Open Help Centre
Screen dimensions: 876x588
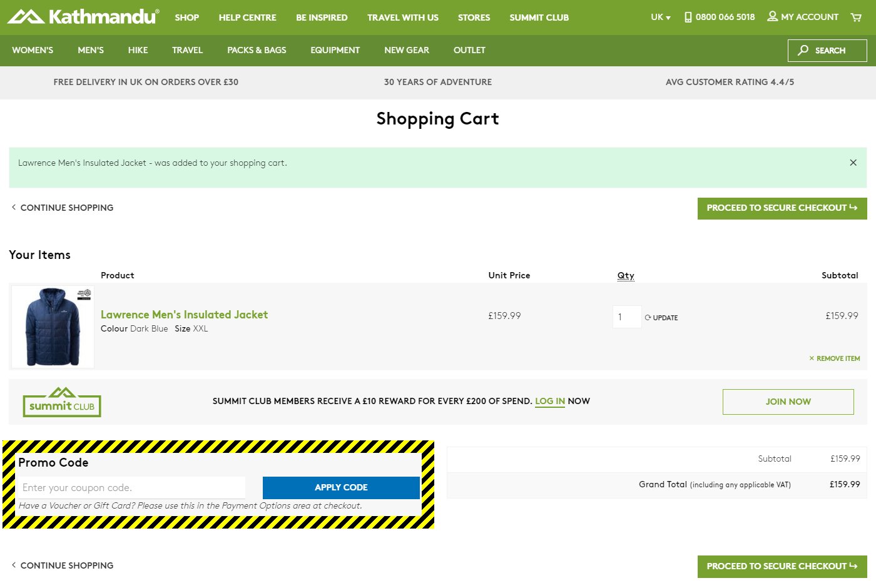tap(248, 18)
